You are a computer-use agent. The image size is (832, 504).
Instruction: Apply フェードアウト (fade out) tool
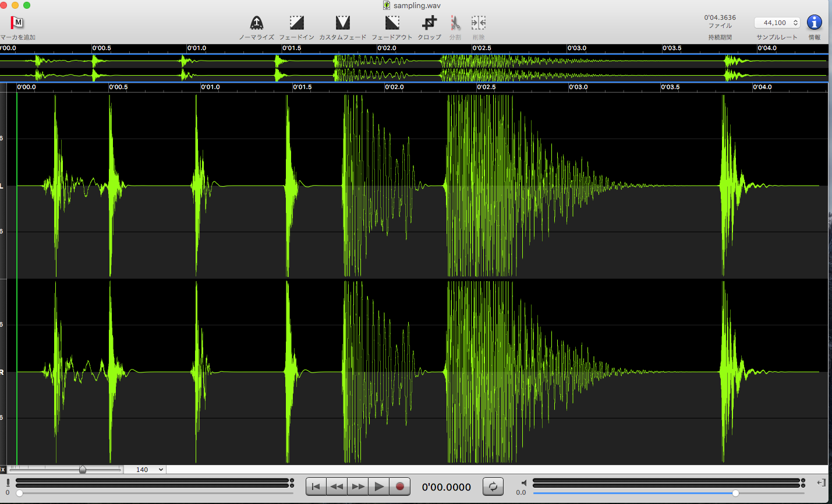point(392,23)
